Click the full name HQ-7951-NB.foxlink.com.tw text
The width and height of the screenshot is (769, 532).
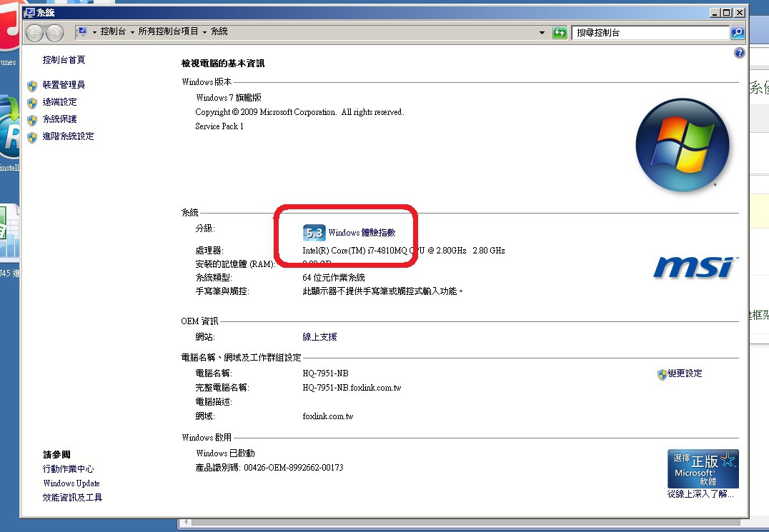coord(352,388)
